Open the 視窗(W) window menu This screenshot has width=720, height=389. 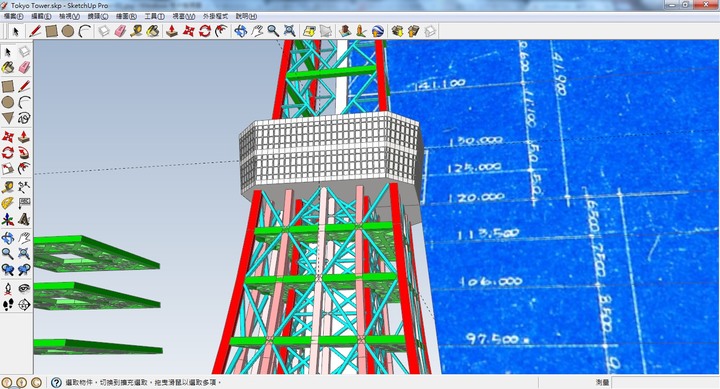pos(183,17)
